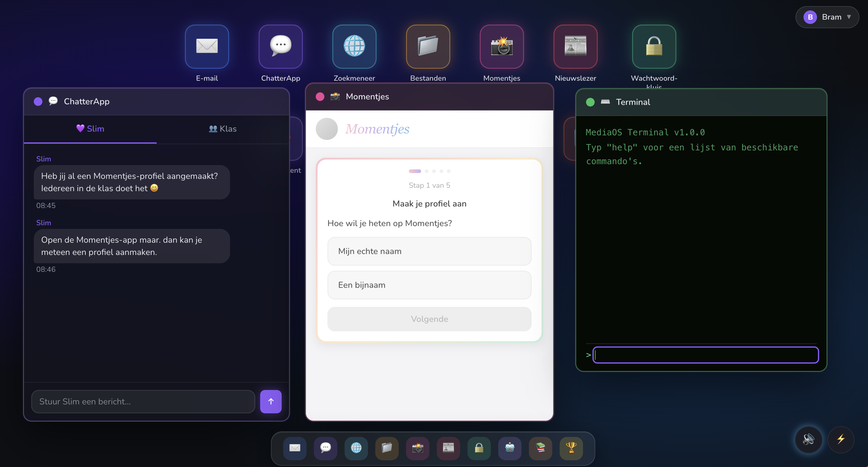
Task: Click the pink dot in Momentjes title bar
Action: coord(320,97)
